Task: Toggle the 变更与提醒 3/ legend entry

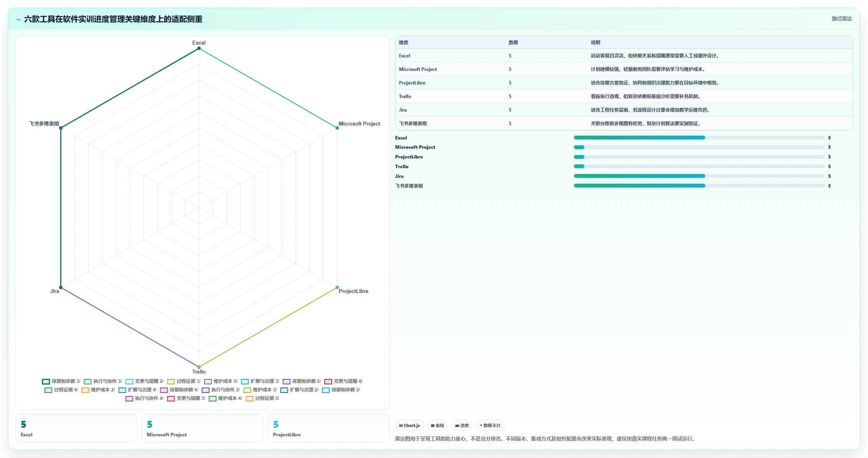Action: (x=186, y=398)
